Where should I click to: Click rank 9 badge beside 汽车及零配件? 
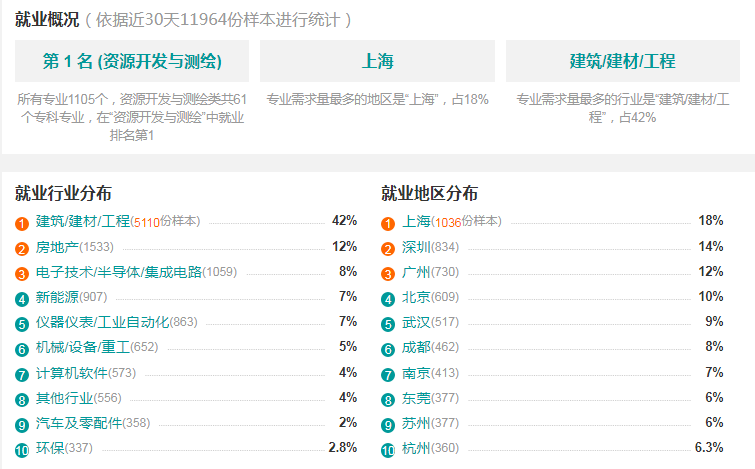pyautogui.click(x=22, y=425)
